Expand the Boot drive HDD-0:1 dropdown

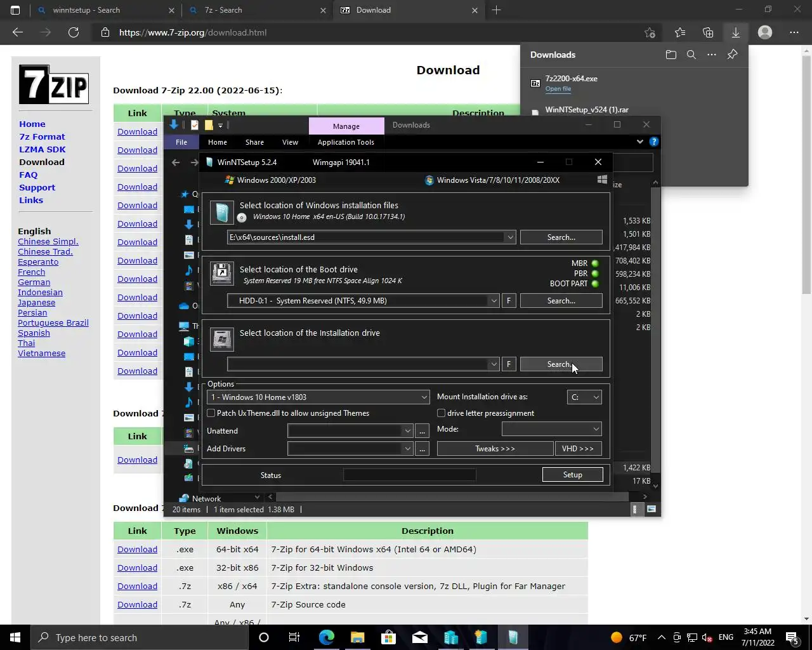(494, 301)
